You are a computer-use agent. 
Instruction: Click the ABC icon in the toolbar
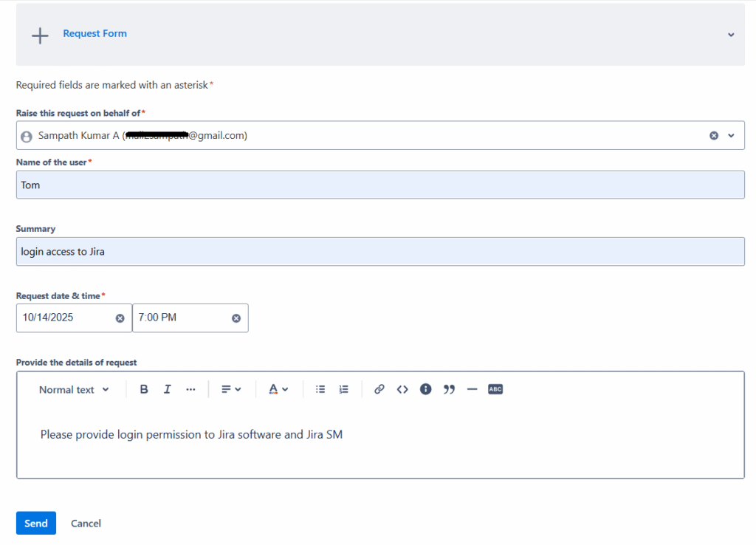coord(495,389)
